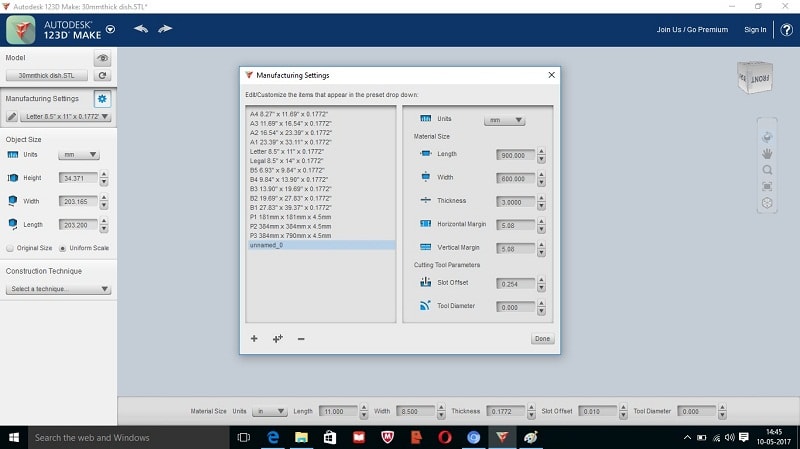Click the pencil edit preset icon
Image resolution: width=800 pixels, height=449 pixels.
click(x=12, y=116)
